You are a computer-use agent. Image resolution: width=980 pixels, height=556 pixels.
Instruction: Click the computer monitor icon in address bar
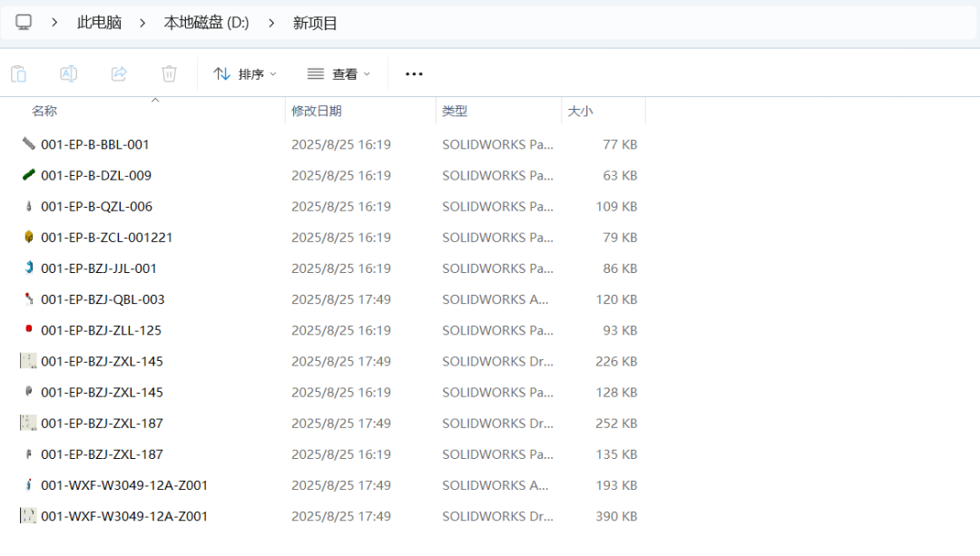tap(24, 23)
